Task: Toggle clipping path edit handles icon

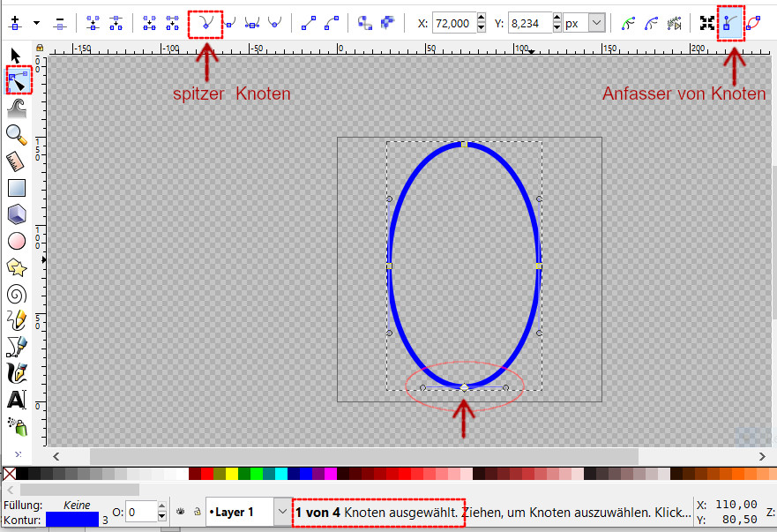Action: pyautogui.click(x=628, y=23)
